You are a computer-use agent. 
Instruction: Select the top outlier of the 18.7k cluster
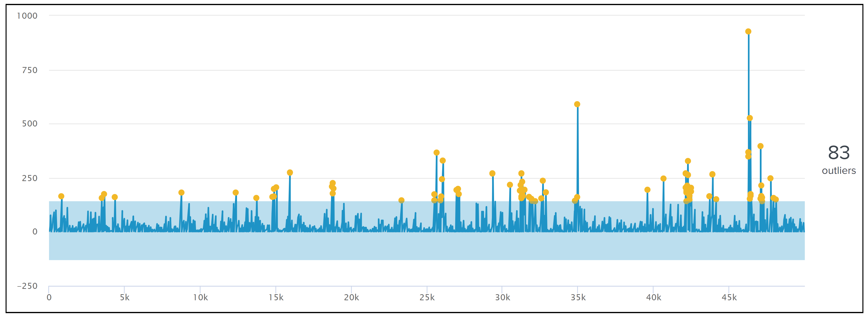[333, 183]
